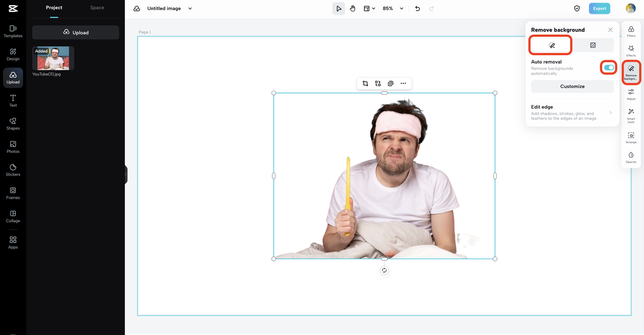
Task: Select the Project tab
Action: tap(54, 8)
